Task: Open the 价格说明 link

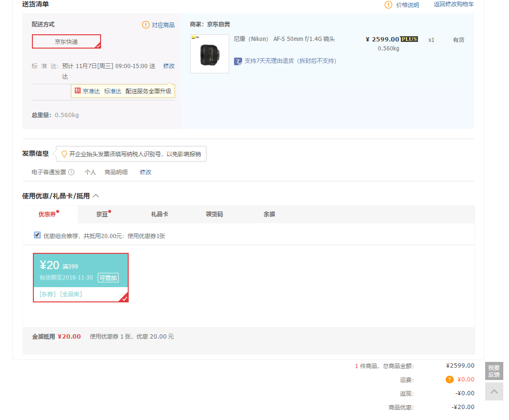Action: click(x=407, y=5)
